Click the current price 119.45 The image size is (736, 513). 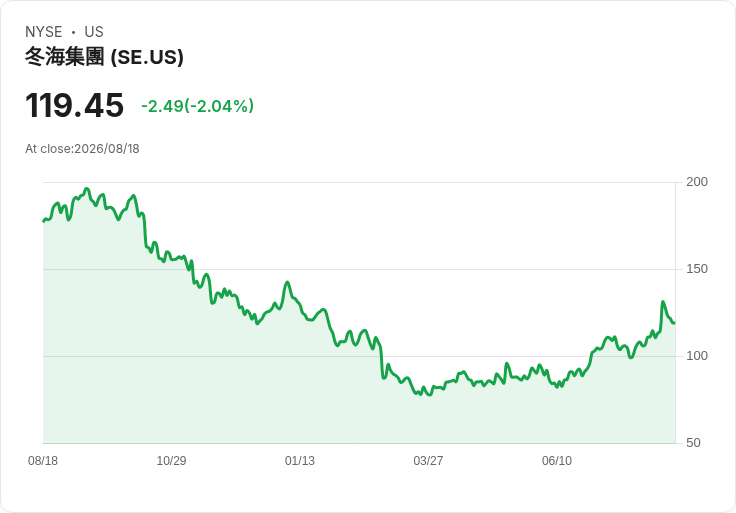[x=74, y=105]
